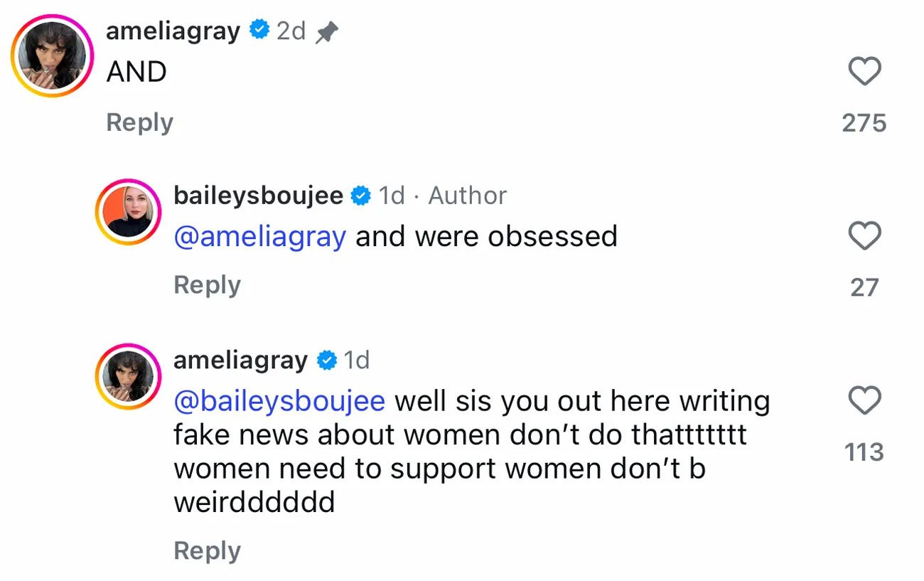Toggle the like on ameliagray's long reply
924x581 pixels.
pos(864,400)
